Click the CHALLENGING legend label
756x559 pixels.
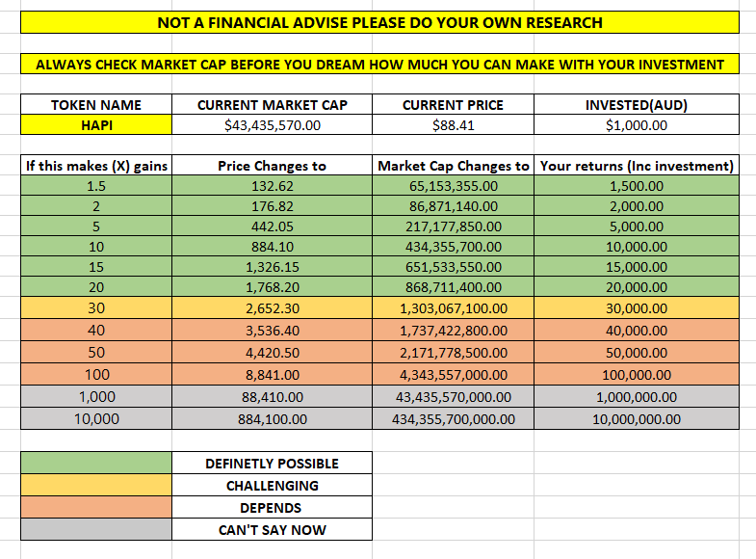pyautogui.click(x=272, y=485)
